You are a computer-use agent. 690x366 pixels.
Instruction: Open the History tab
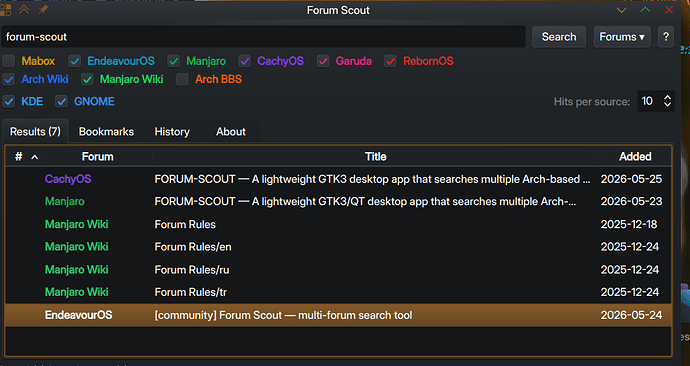point(172,132)
